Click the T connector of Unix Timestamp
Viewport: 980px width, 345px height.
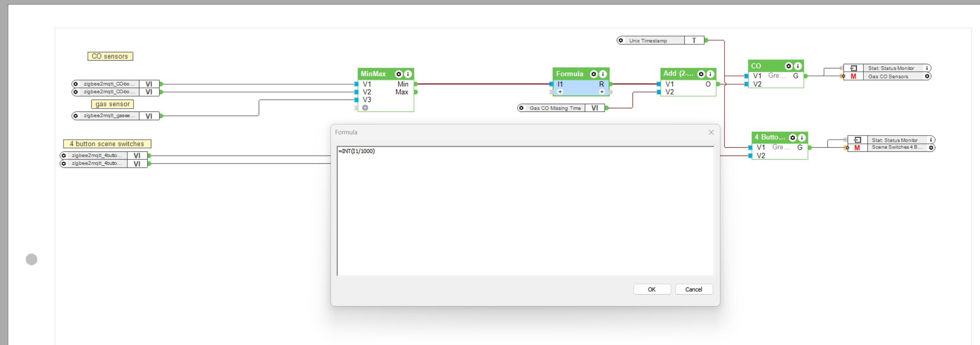pyautogui.click(x=694, y=41)
